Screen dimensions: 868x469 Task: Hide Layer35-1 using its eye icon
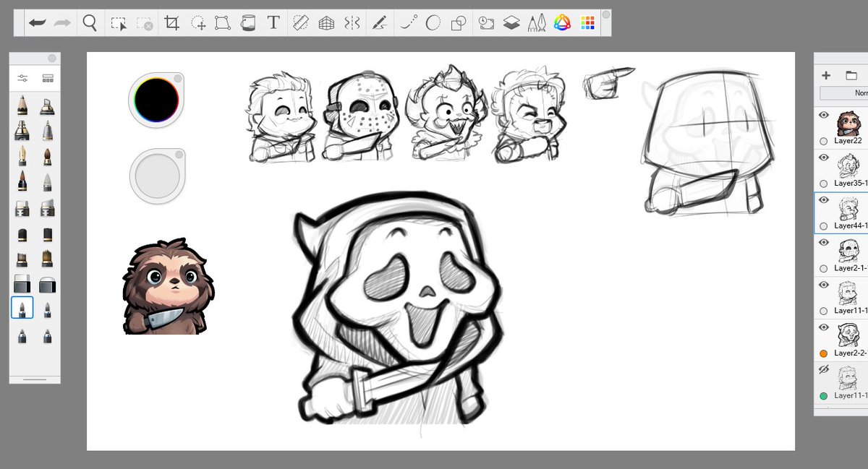pos(823,158)
